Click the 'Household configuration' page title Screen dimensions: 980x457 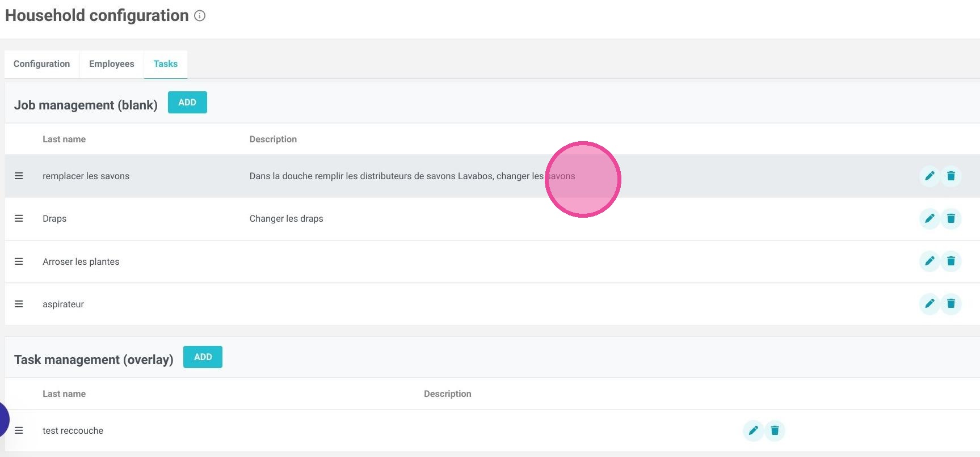(97, 15)
